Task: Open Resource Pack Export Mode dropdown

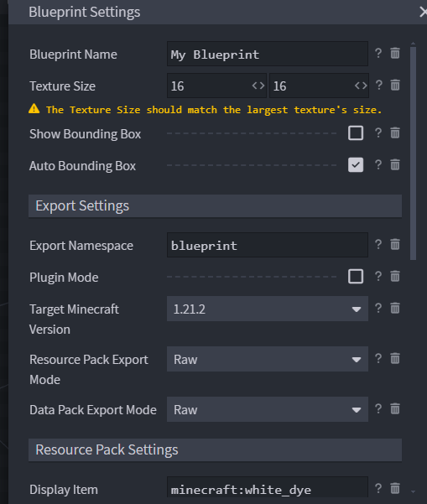Action: pos(268,359)
